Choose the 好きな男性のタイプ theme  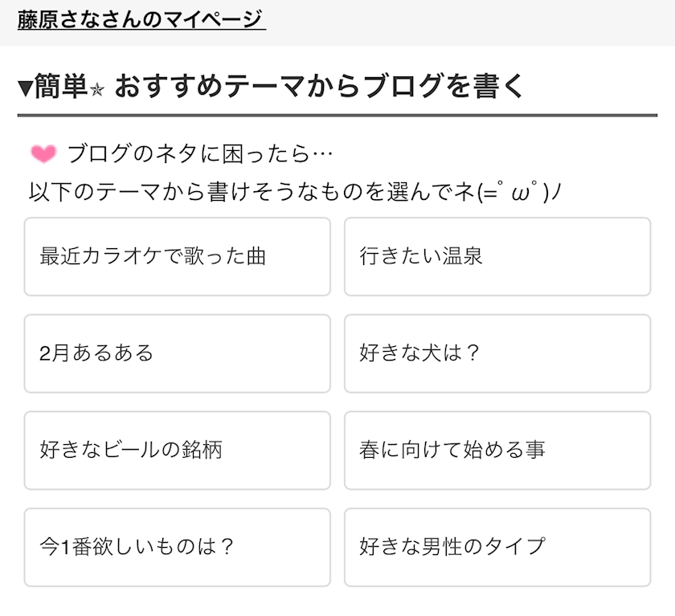click(x=497, y=547)
